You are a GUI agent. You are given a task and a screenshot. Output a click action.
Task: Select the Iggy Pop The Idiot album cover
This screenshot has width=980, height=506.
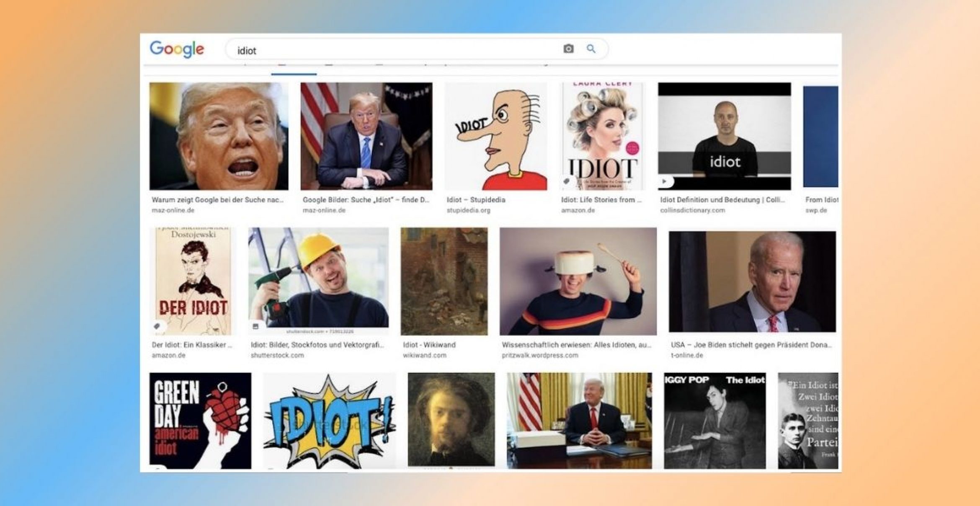pyautogui.click(x=714, y=420)
